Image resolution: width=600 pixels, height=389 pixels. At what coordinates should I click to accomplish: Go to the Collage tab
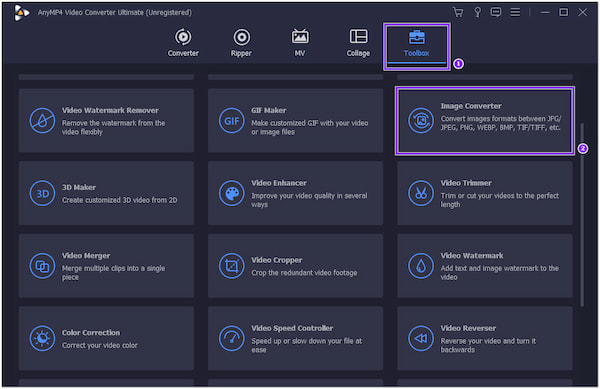coord(358,43)
